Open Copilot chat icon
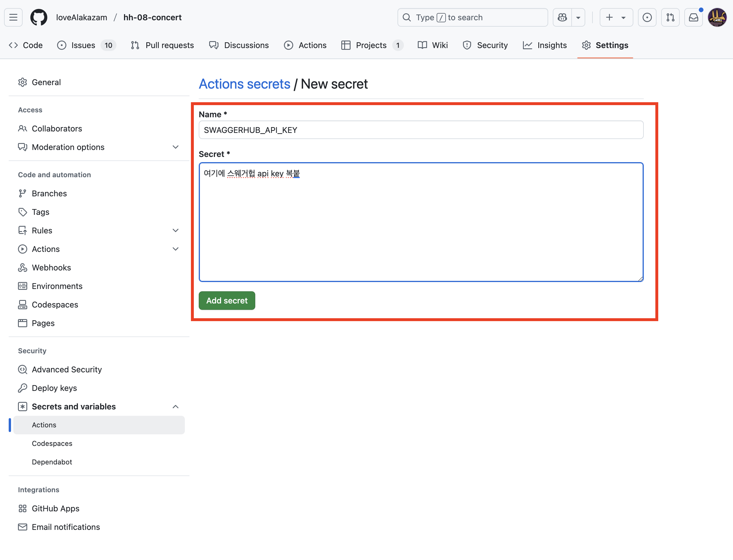Image resolution: width=733 pixels, height=560 pixels. (x=562, y=17)
